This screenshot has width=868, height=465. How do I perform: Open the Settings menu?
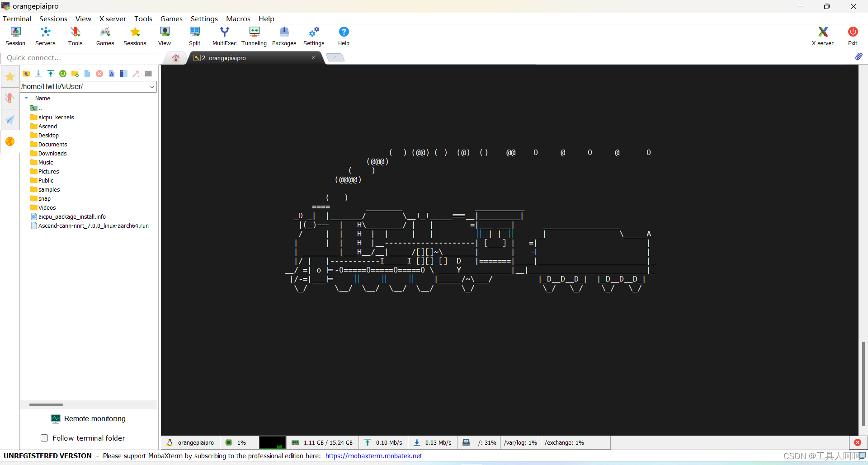tap(204, 19)
